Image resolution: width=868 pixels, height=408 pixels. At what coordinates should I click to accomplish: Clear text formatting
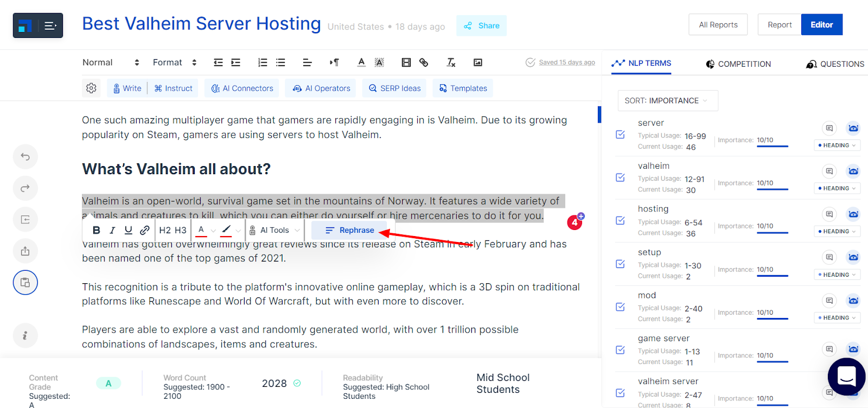pyautogui.click(x=451, y=62)
